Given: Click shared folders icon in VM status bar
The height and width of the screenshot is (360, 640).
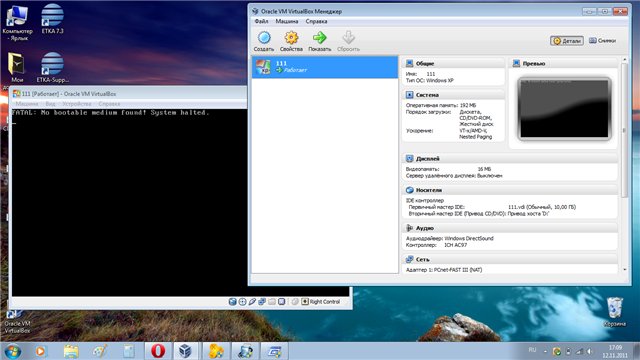Looking at the screenshot, I should [272, 302].
